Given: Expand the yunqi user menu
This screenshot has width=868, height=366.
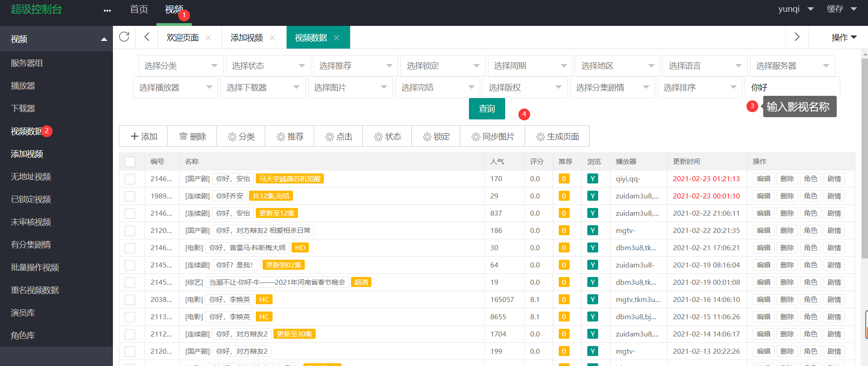Looking at the screenshot, I should (x=796, y=9).
